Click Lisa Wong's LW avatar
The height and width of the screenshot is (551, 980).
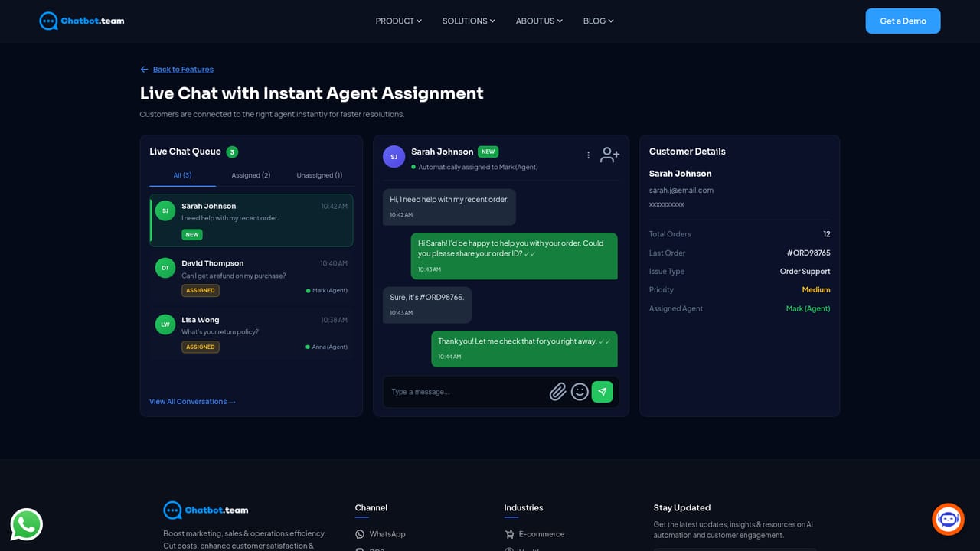[x=165, y=324]
